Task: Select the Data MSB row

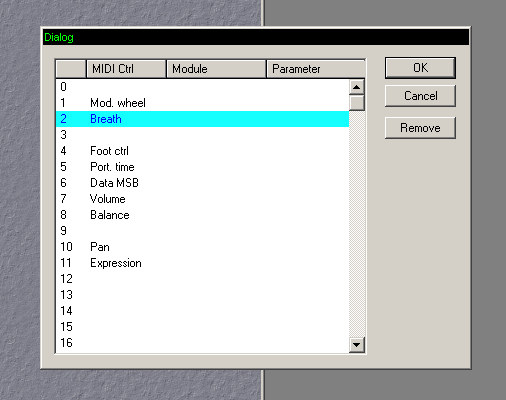Action: [x=202, y=183]
